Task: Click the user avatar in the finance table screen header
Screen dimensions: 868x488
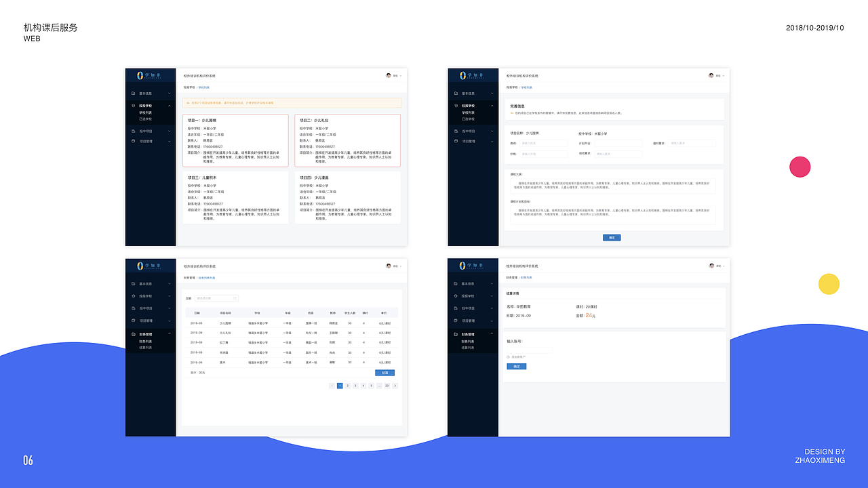Action: point(389,266)
